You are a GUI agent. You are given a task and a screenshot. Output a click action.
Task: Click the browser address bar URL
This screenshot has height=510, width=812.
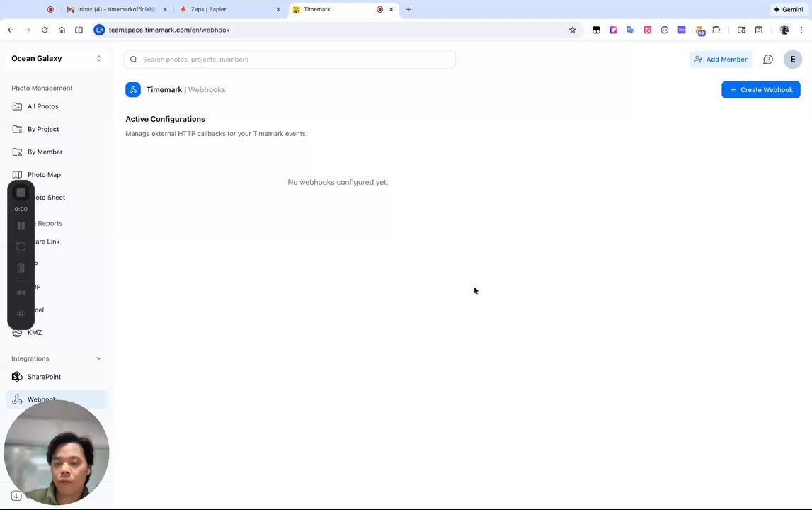coord(169,30)
